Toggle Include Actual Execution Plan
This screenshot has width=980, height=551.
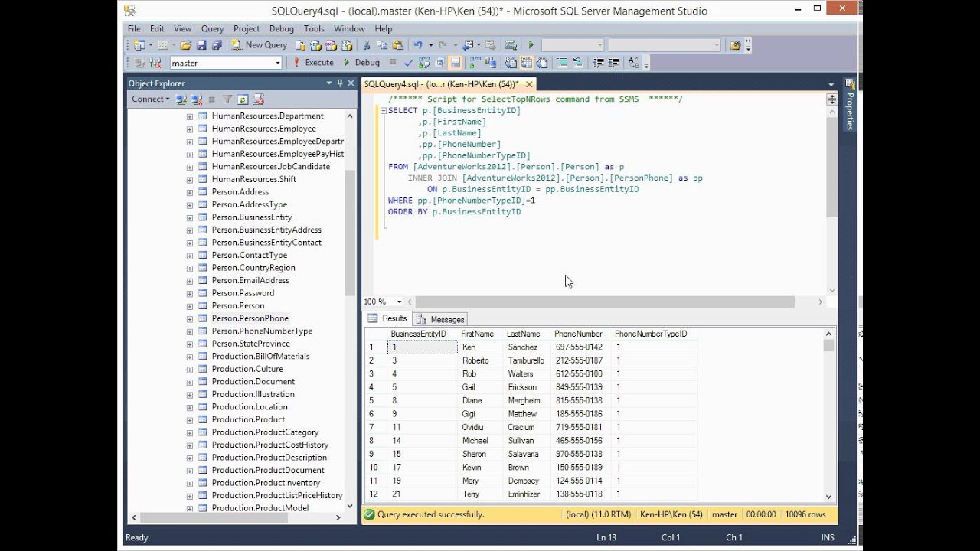(x=476, y=63)
